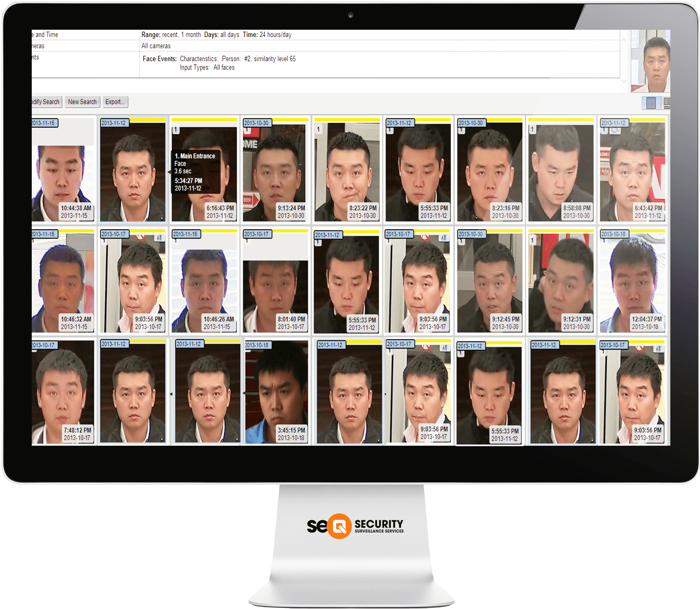Export the face search results
The image size is (700, 609).
point(115,102)
